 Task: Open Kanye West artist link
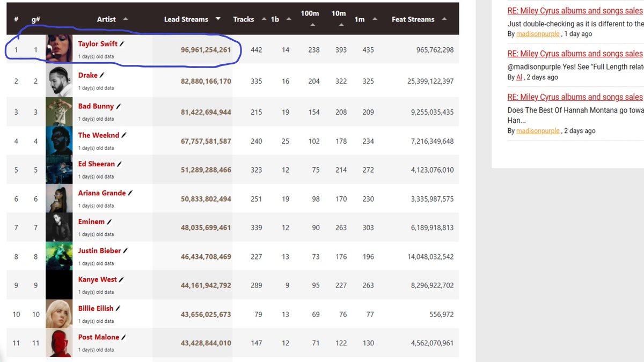coord(98,279)
